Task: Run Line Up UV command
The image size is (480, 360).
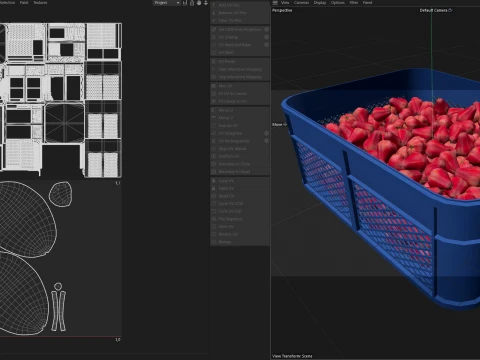Action: coord(240,126)
